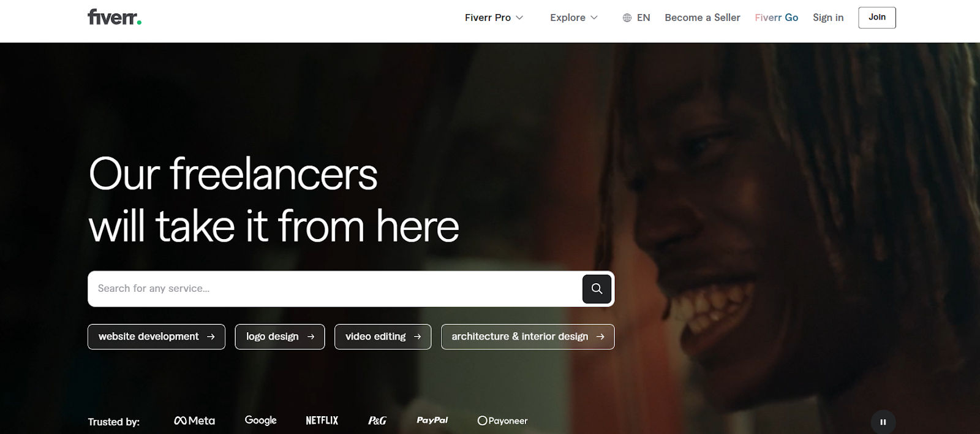Pause the background hero video
This screenshot has height=434, width=980.
click(x=883, y=422)
